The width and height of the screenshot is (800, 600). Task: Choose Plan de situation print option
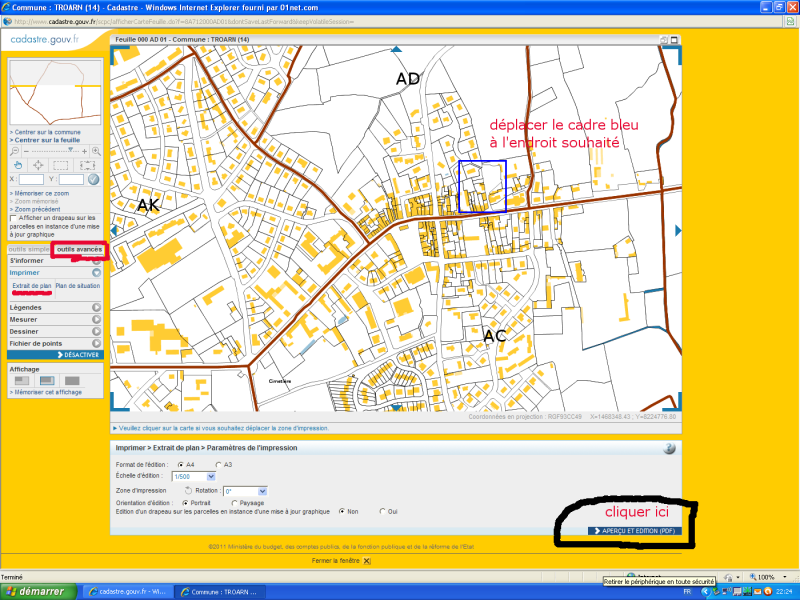tap(78, 286)
